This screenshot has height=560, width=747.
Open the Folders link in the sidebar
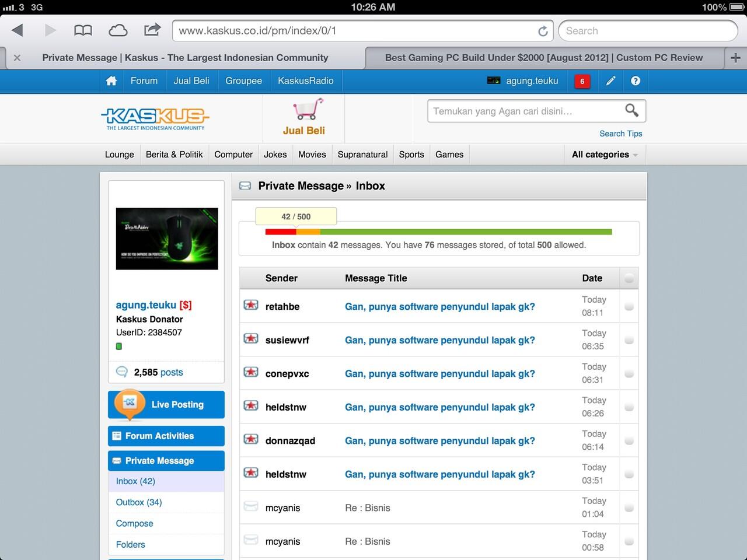click(x=130, y=544)
